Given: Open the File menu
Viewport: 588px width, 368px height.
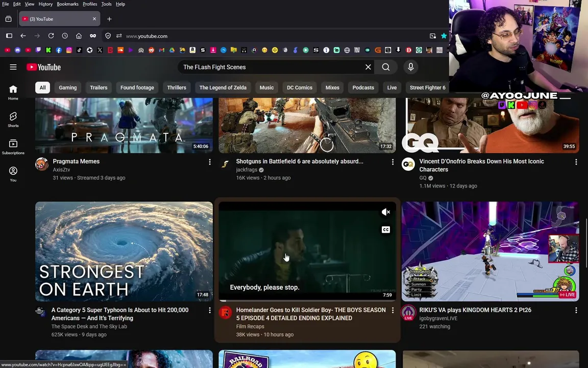Looking at the screenshot, I should tap(5, 4).
